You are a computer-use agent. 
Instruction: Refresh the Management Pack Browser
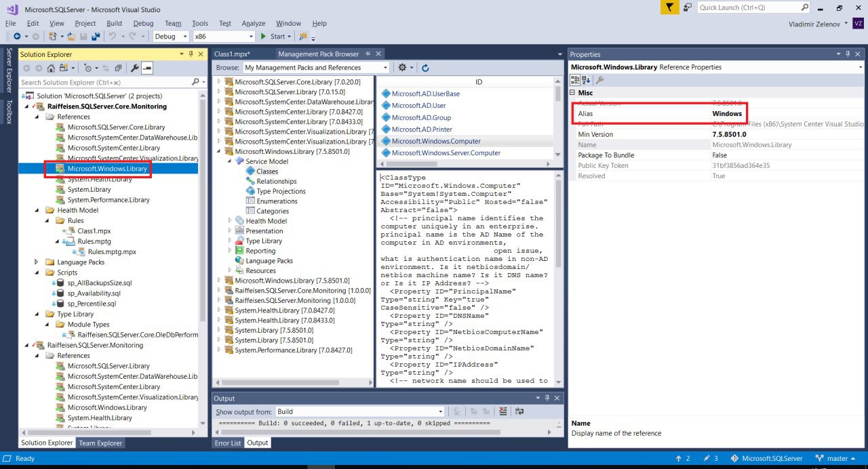pyautogui.click(x=425, y=68)
